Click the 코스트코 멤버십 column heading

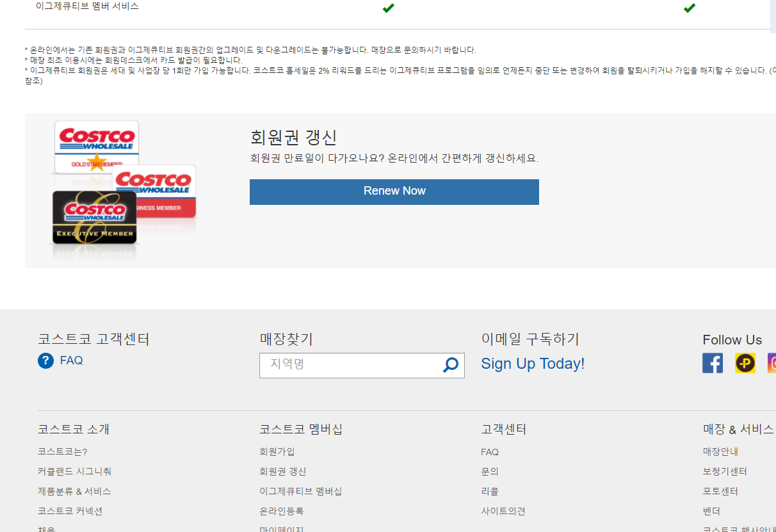point(301,429)
